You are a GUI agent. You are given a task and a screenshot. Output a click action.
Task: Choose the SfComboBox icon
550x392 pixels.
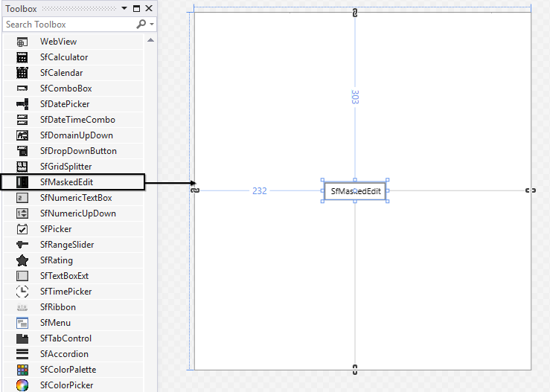point(22,89)
